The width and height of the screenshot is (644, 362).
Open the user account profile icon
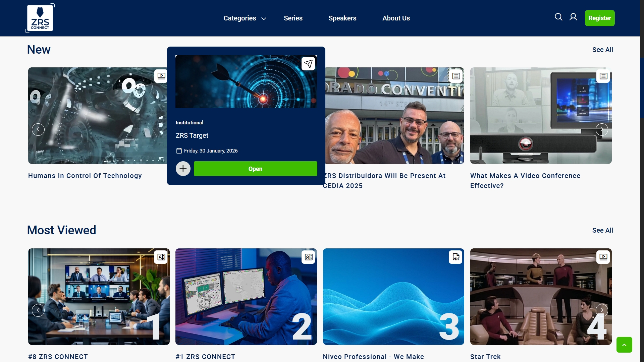(573, 17)
